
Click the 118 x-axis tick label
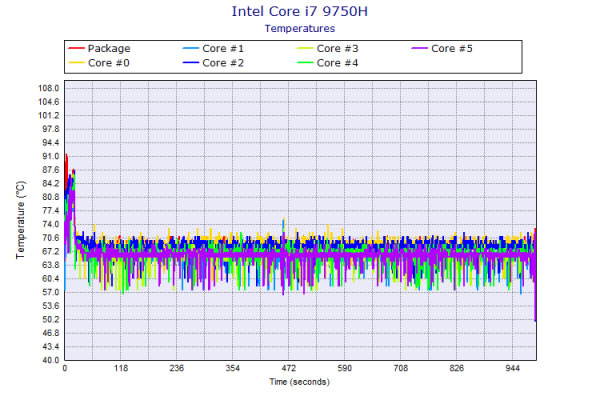[121, 368]
